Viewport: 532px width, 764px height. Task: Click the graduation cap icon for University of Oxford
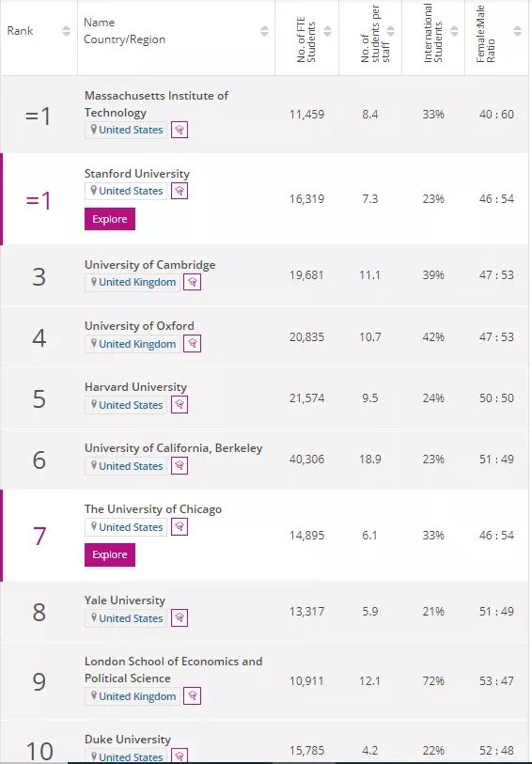193,344
